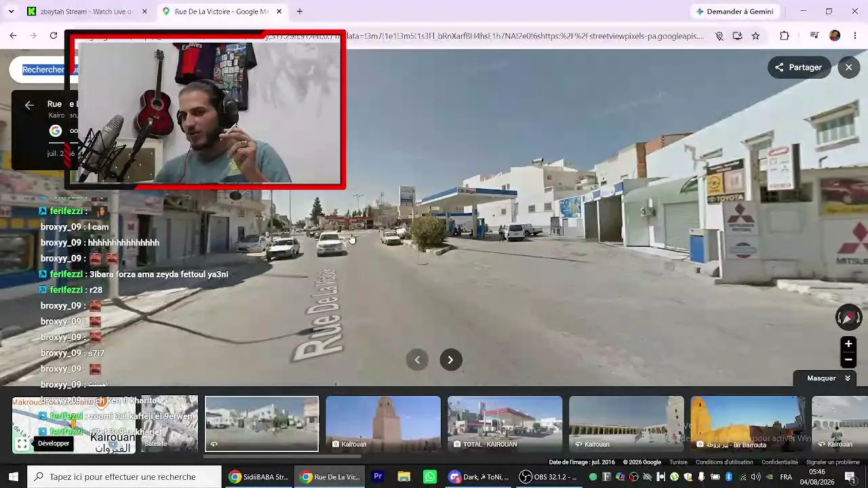Open the new tab with plus button
868x488 pixels.
[x=300, y=12]
